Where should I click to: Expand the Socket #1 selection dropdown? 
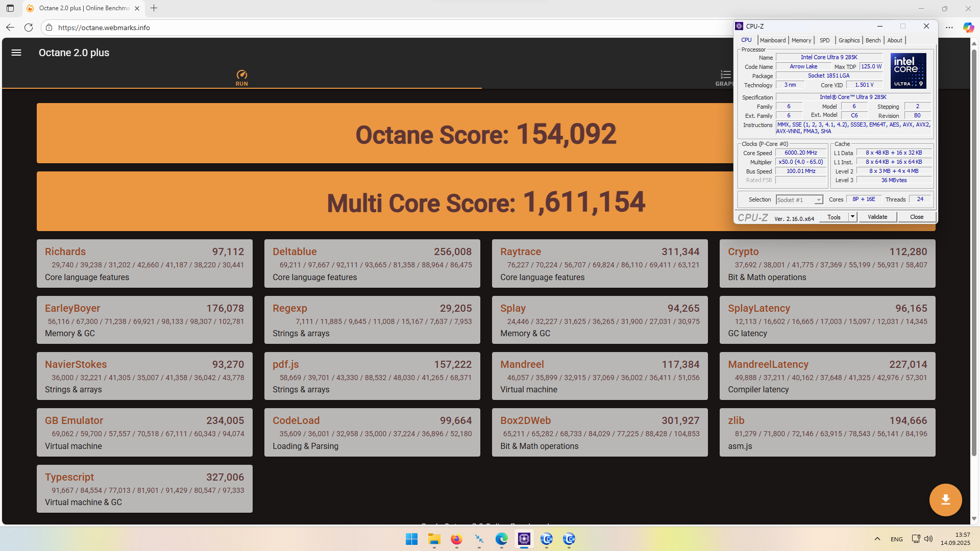pyautogui.click(x=818, y=200)
